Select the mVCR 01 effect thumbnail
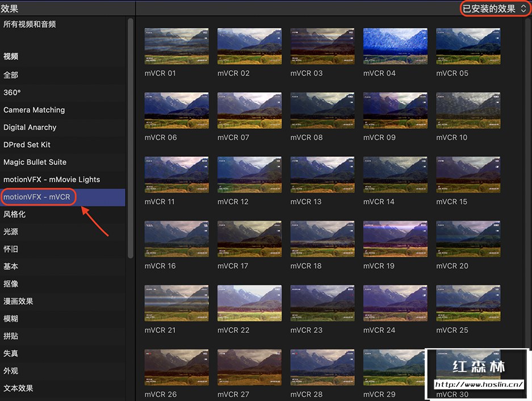Image resolution: width=532 pixels, height=401 pixels. [x=177, y=46]
